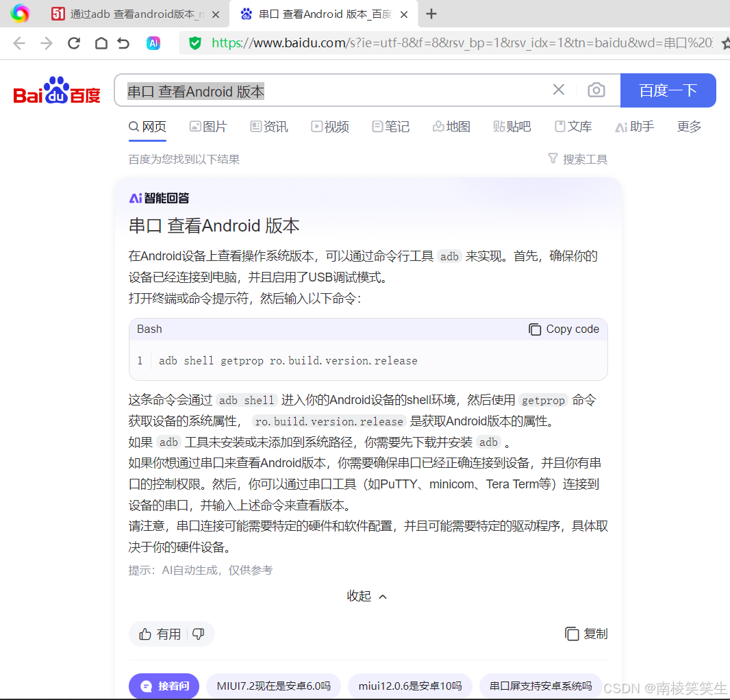Click the adb shell getprop command line
Screen dimensions: 730x700
point(288,360)
